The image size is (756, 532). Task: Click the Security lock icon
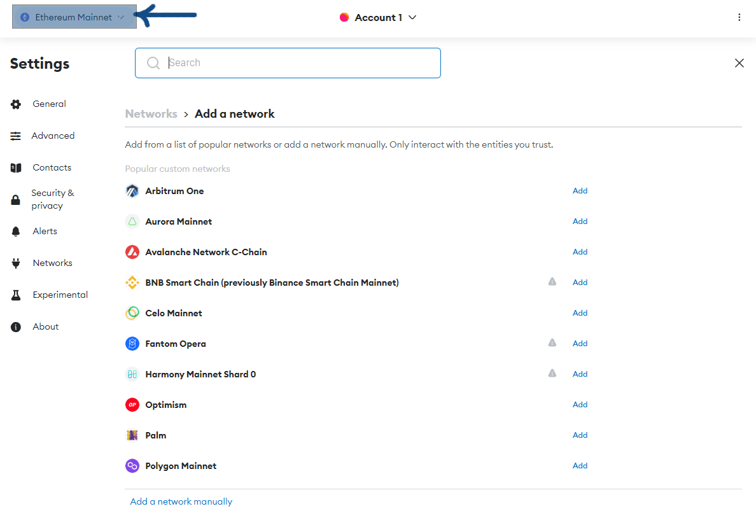15,200
